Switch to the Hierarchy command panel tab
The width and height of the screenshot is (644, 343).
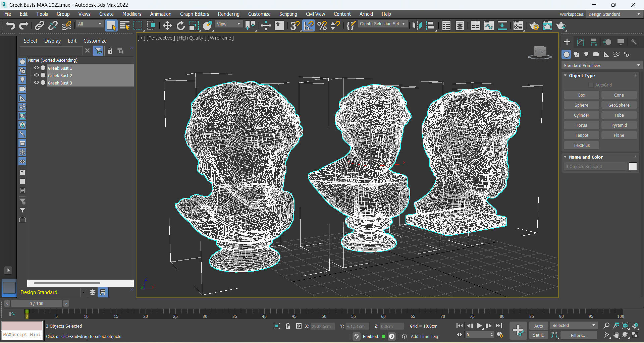pyautogui.click(x=594, y=42)
